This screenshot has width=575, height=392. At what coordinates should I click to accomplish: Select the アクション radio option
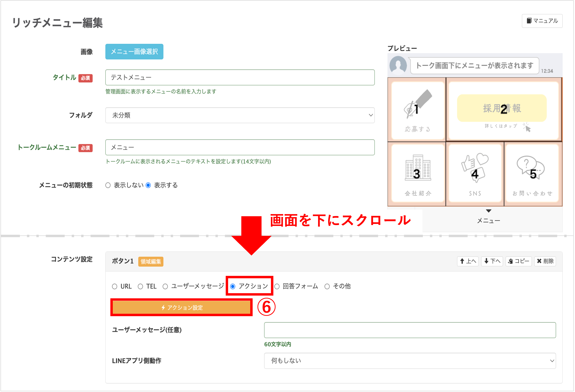tap(233, 287)
